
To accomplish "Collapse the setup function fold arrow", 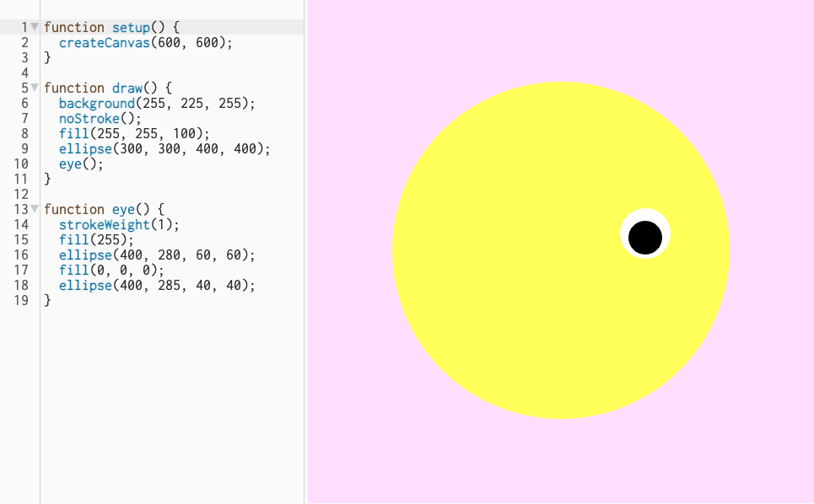I will coord(35,26).
